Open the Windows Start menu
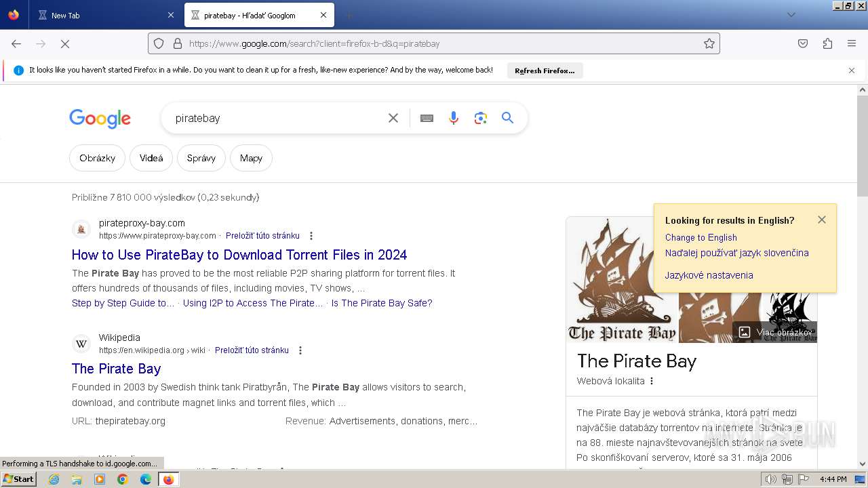This screenshot has width=868, height=488. (18, 479)
